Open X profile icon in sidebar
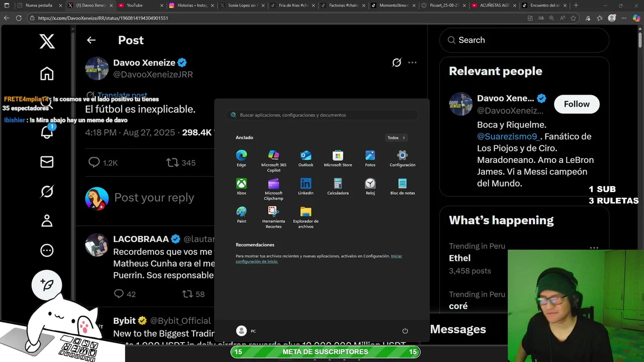Viewport: 644px width, 362px height. click(47, 221)
